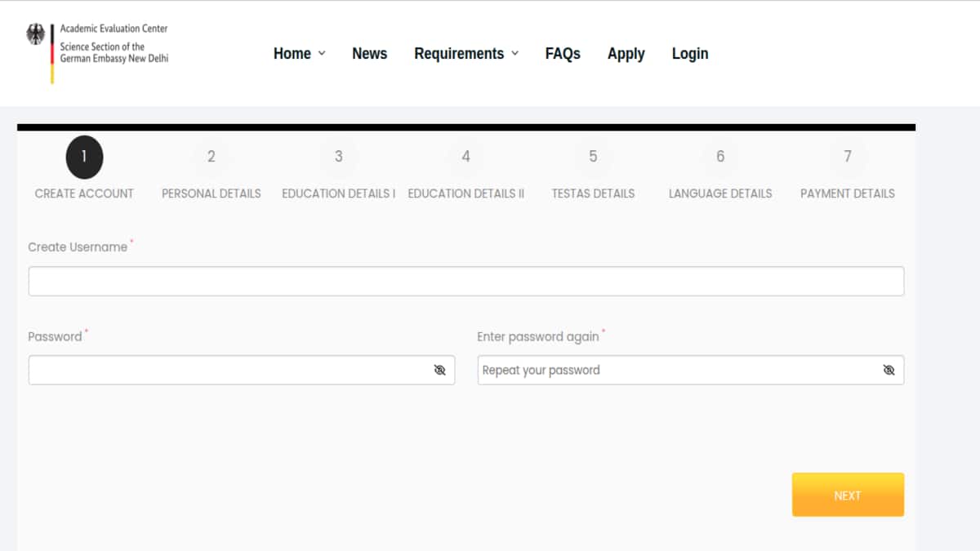
Task: Click the PERSONAL DETAILS step label
Action: pos(212,193)
